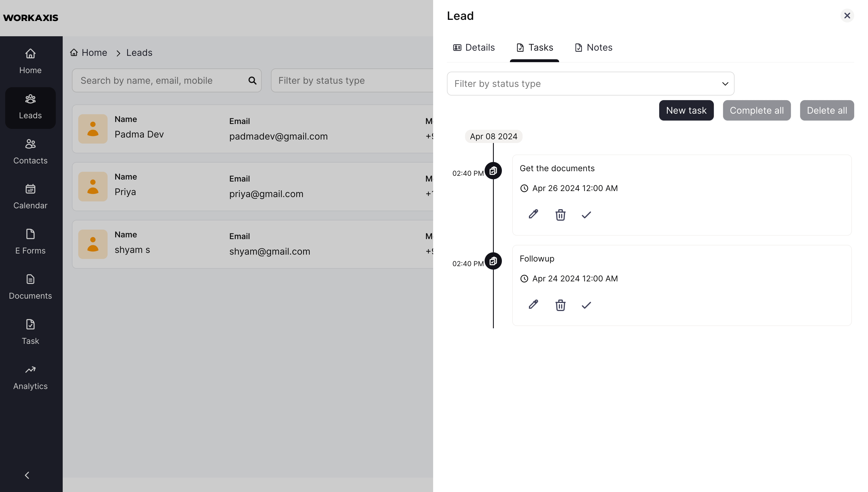This screenshot has height=492, width=868.
Task: Click the New task button
Action: 686,110
